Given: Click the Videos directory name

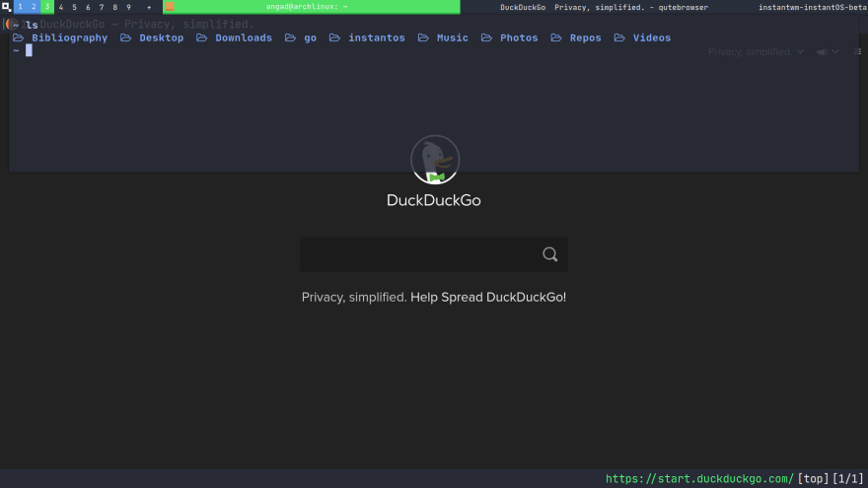Looking at the screenshot, I should [652, 38].
